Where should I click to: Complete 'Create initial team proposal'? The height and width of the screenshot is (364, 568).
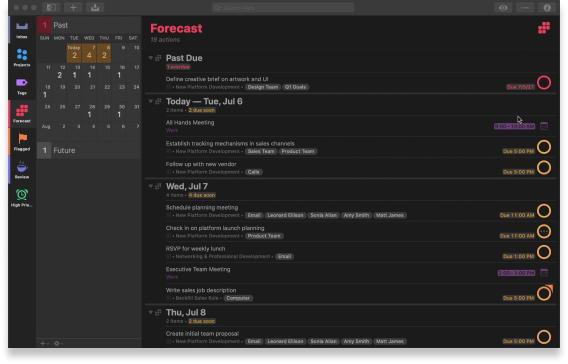544,337
